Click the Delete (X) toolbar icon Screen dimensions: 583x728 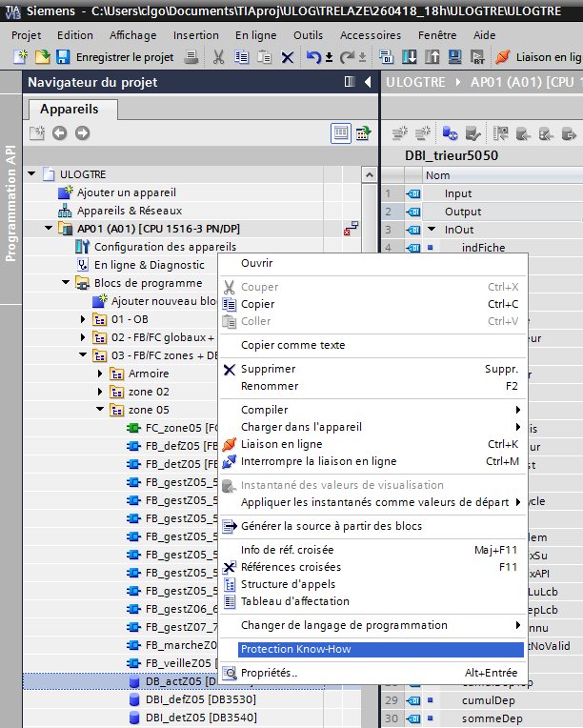pos(287,57)
